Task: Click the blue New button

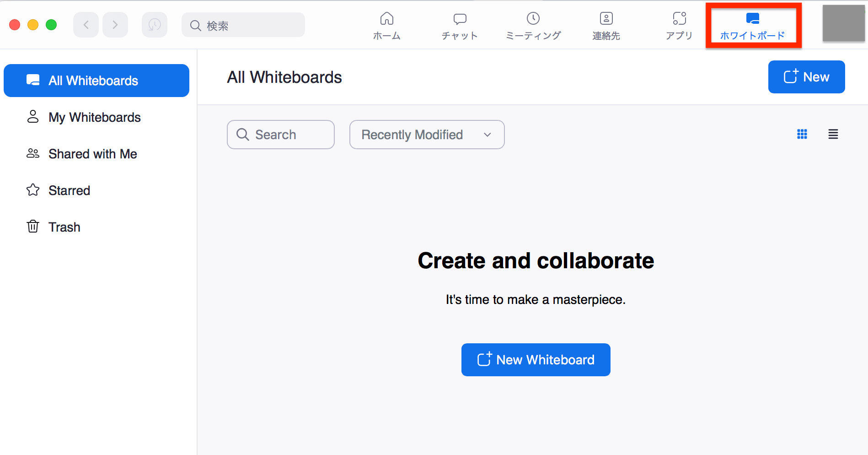Action: [806, 77]
